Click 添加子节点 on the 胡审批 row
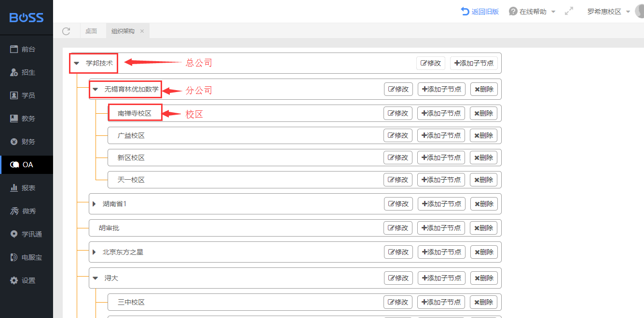The image size is (644, 318). [441, 228]
